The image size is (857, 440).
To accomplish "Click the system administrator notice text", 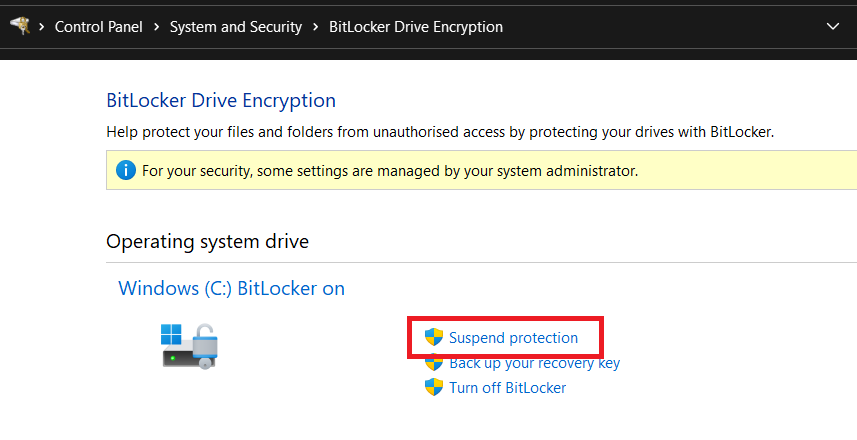I will coord(390,171).
